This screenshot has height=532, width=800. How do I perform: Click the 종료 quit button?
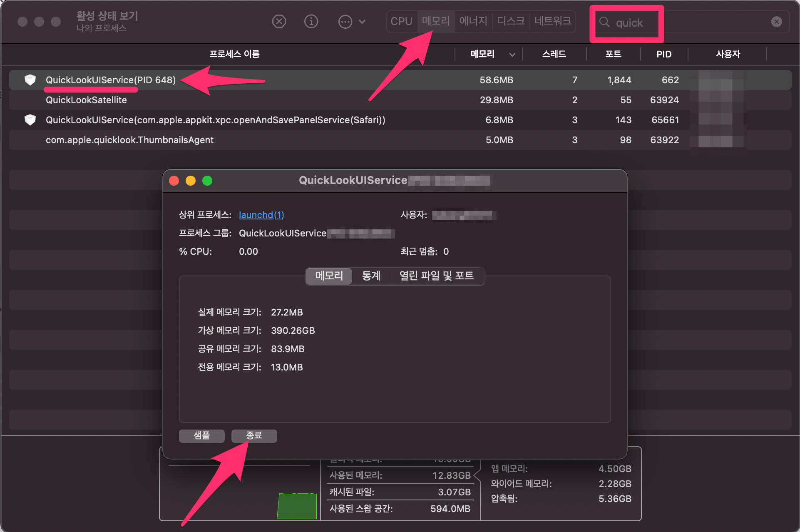[254, 435]
